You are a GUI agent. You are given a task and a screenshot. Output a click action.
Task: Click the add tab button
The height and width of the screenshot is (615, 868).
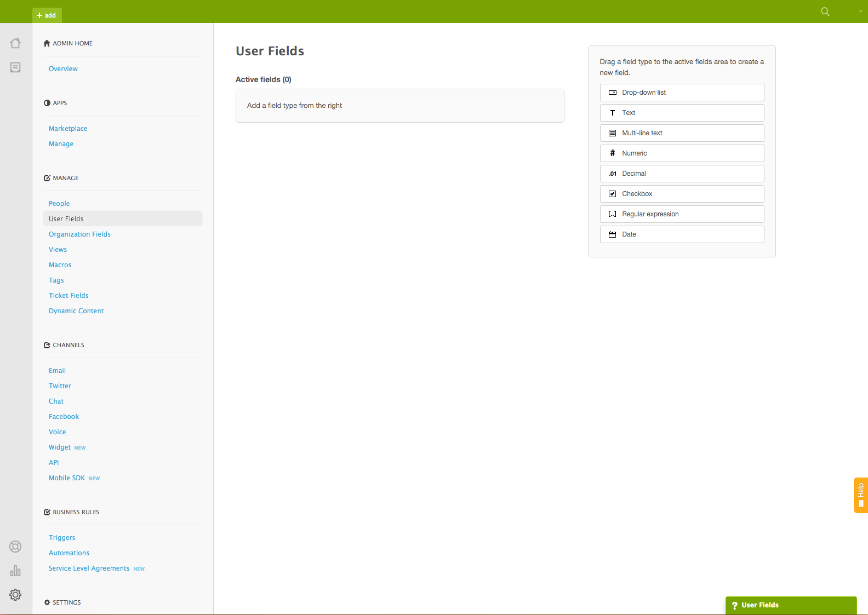[47, 15]
